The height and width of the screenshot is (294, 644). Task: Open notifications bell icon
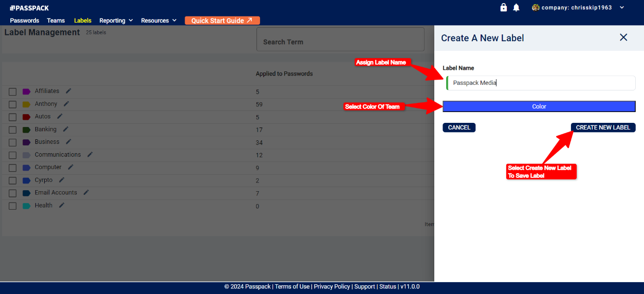click(517, 7)
